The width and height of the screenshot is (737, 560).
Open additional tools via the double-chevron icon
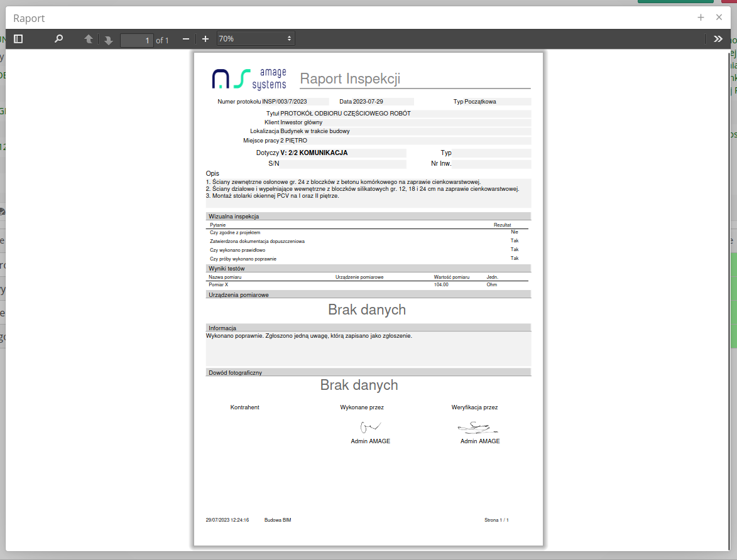point(718,38)
